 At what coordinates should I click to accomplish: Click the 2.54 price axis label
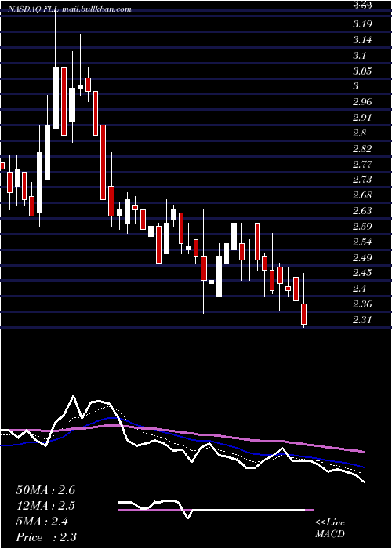click(362, 242)
